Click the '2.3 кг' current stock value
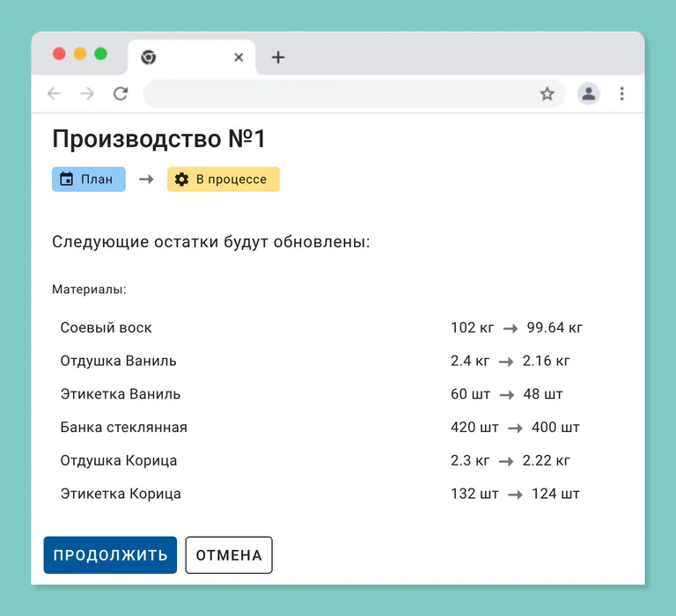The width and height of the screenshot is (676, 616). (x=470, y=460)
